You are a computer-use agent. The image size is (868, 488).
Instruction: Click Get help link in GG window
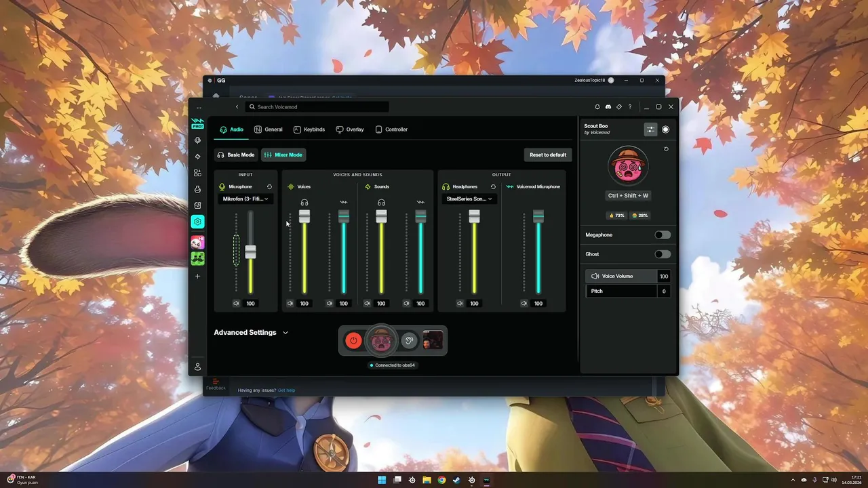[286, 390]
